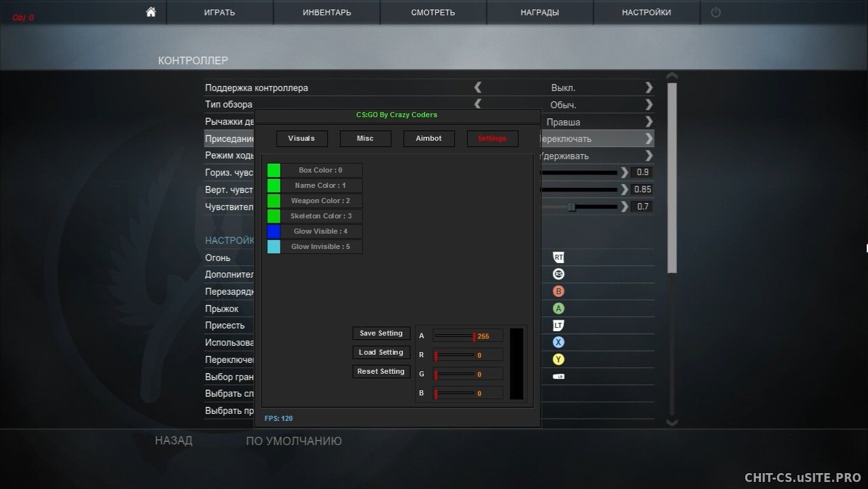This screenshot has height=489, width=868.
Task: Click the FPS: 120 readout
Action: (279, 418)
